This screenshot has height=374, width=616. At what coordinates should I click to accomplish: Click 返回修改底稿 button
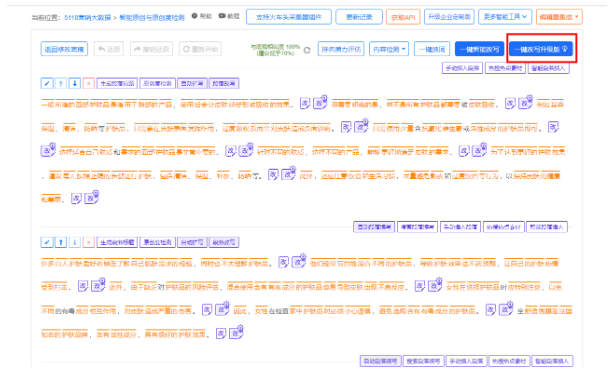[x=64, y=49]
